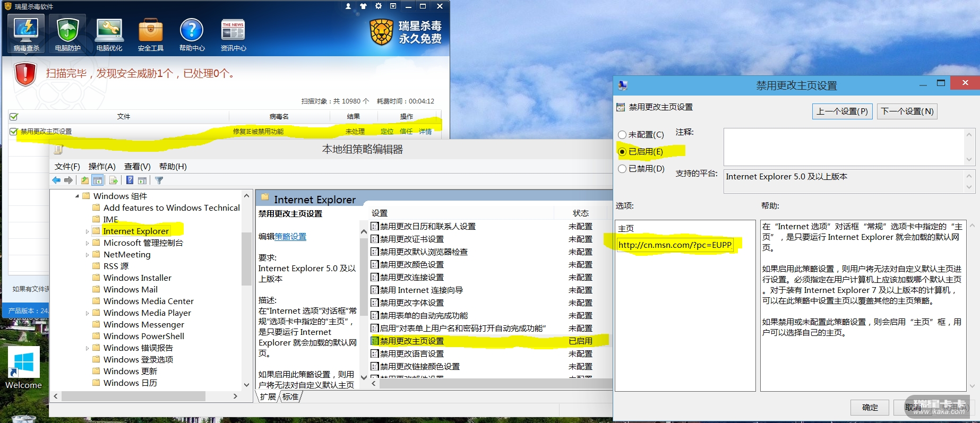Open the 查看(V) menu
The height and width of the screenshot is (423, 980).
[x=137, y=167]
